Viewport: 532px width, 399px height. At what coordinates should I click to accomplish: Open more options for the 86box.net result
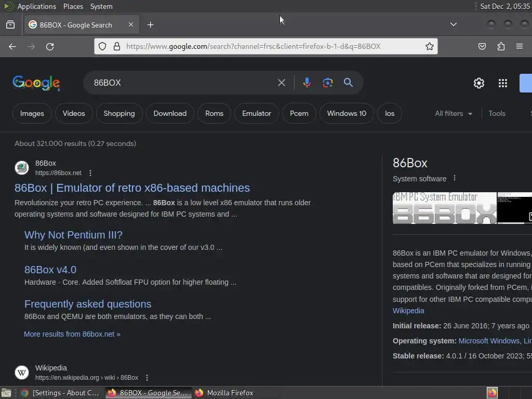(x=90, y=173)
